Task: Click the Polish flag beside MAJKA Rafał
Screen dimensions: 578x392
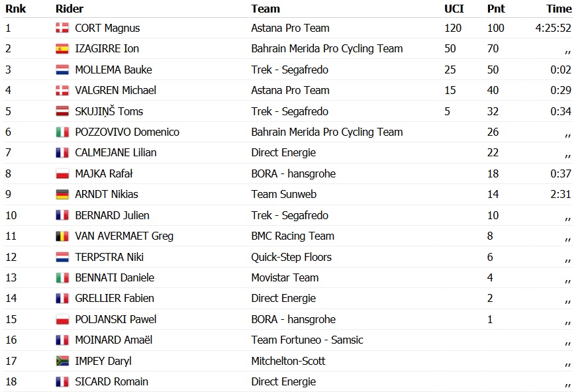Action: click(x=62, y=174)
